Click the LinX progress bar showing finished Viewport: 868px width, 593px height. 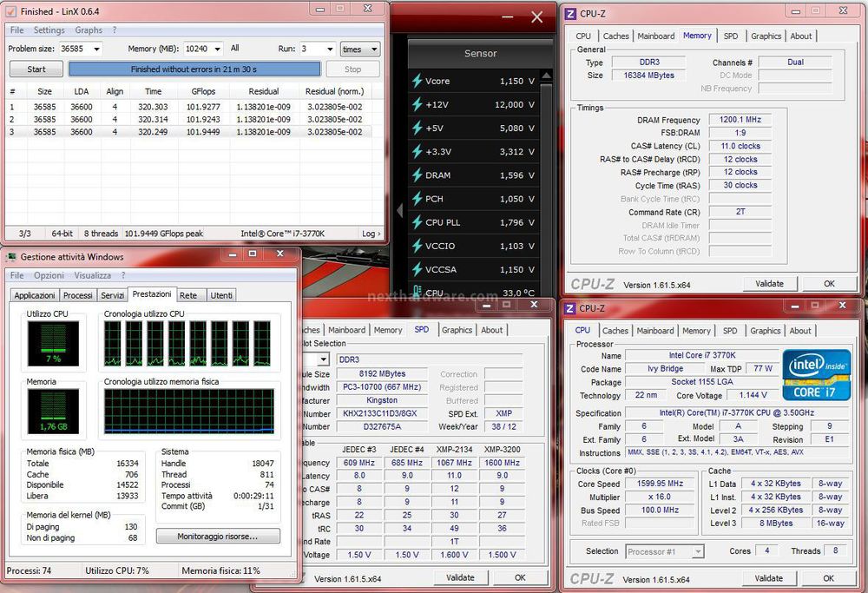point(194,69)
